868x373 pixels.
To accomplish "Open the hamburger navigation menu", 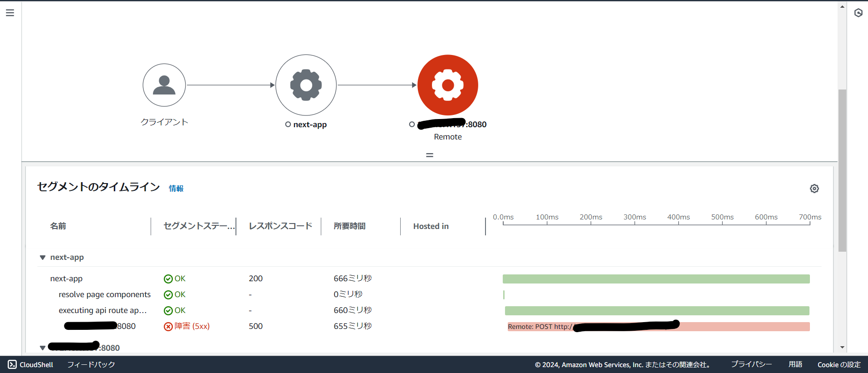I will click(x=10, y=13).
